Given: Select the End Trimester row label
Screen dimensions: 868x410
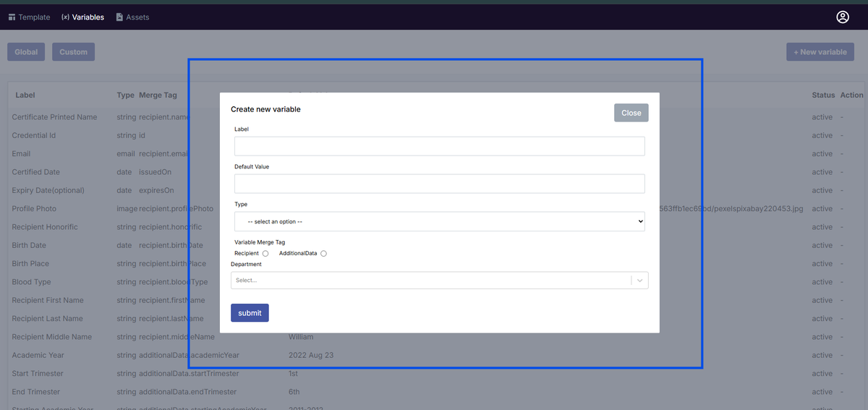Looking at the screenshot, I should [37, 392].
